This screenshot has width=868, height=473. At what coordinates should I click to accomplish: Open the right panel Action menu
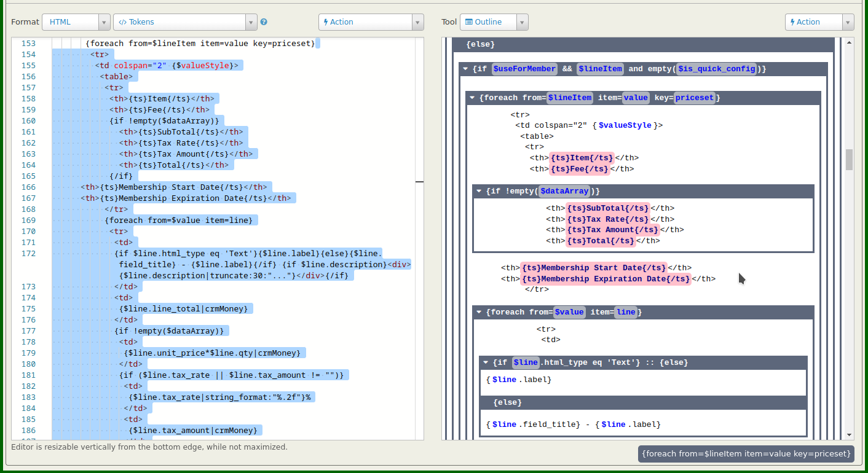pos(819,22)
